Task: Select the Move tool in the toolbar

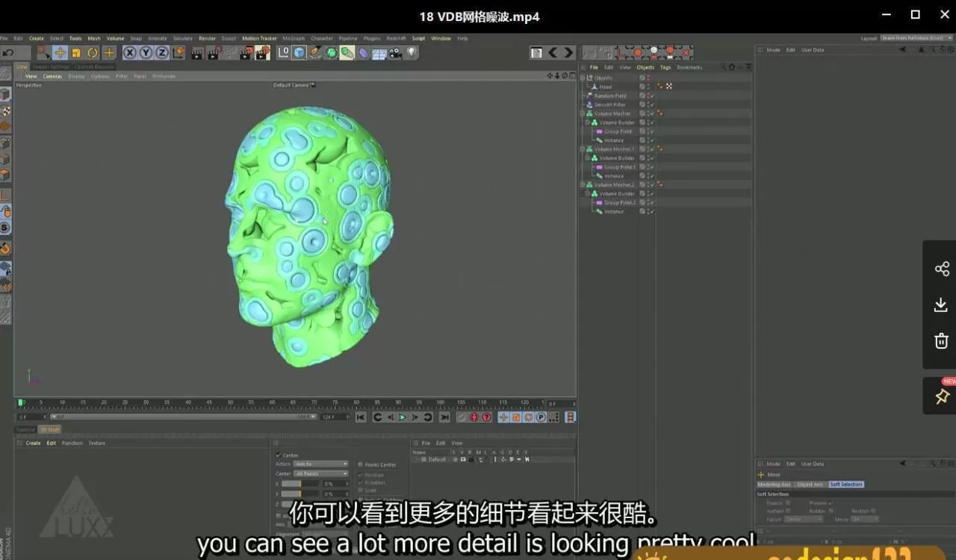Action: click(x=60, y=53)
